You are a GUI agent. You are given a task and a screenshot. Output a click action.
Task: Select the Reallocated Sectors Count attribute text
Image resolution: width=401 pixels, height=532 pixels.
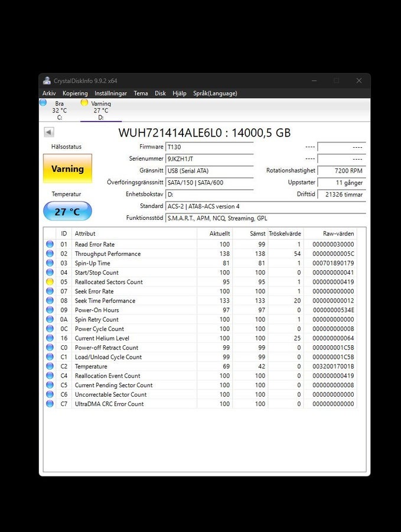pyautogui.click(x=109, y=281)
